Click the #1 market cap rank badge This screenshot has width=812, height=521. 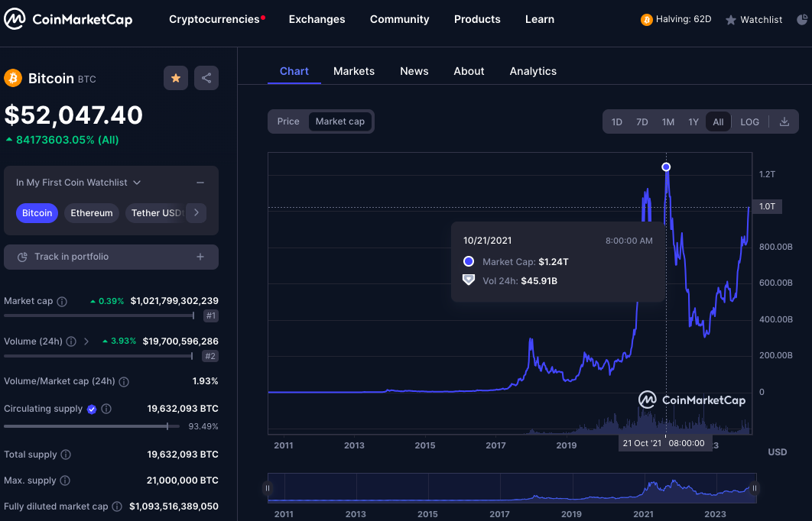tap(210, 316)
